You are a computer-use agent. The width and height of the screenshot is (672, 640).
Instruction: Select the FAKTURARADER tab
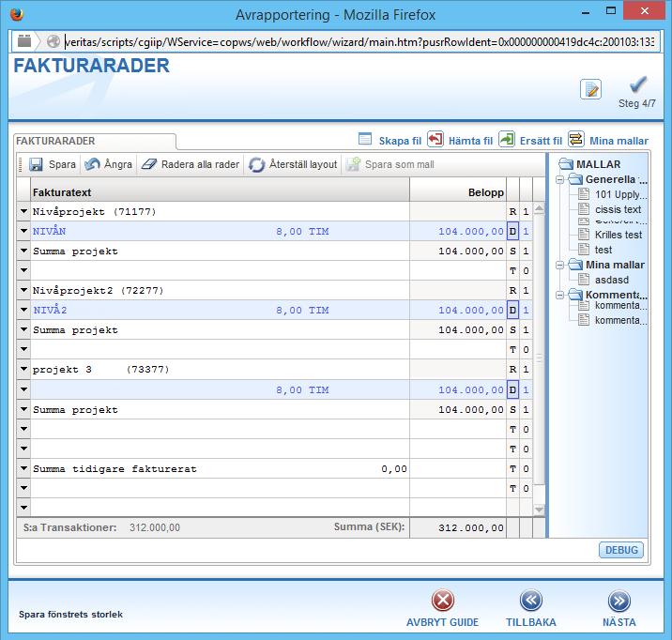pyautogui.click(x=94, y=141)
